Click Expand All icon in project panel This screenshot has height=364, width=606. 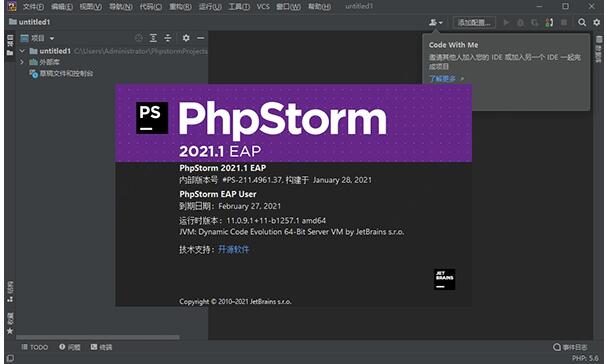[153, 38]
